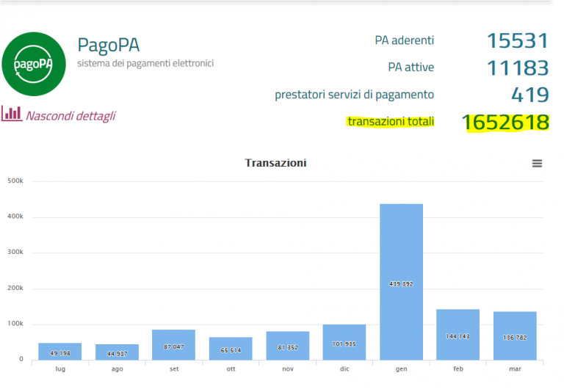This screenshot has width=564, height=392.
Task: Click the lug axis label
Action: click(60, 369)
